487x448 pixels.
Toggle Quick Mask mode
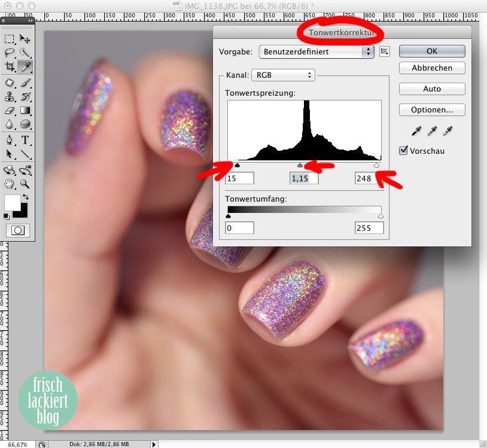pos(18,230)
